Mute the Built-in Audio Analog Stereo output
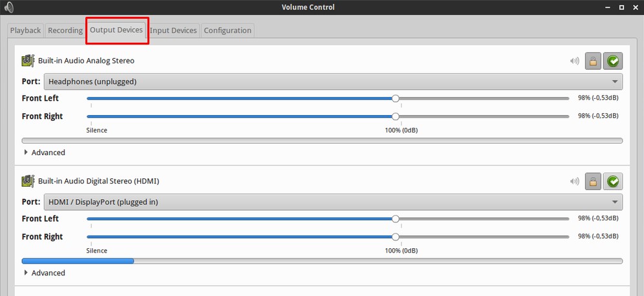Screen dimensions: 644x296 (574, 61)
